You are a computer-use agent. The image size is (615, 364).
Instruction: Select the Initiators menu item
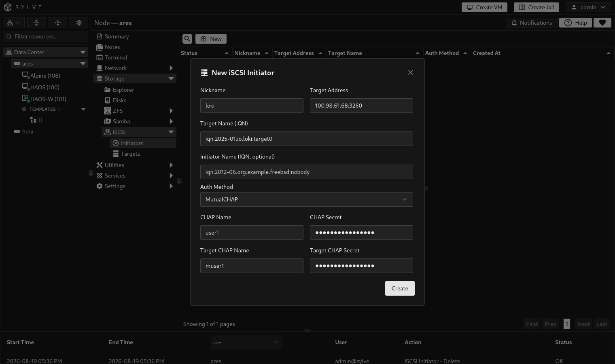143,143
